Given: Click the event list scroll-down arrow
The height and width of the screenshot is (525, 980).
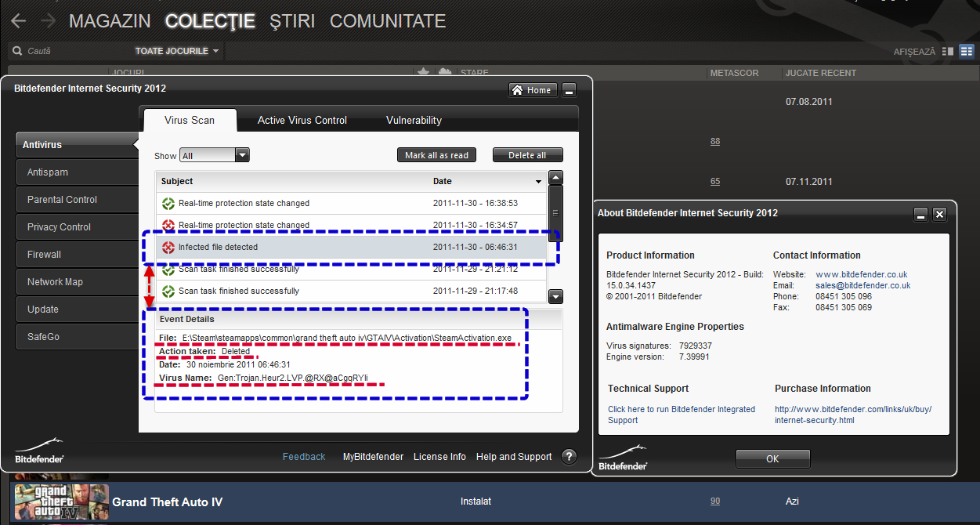Looking at the screenshot, I should tap(555, 296).
